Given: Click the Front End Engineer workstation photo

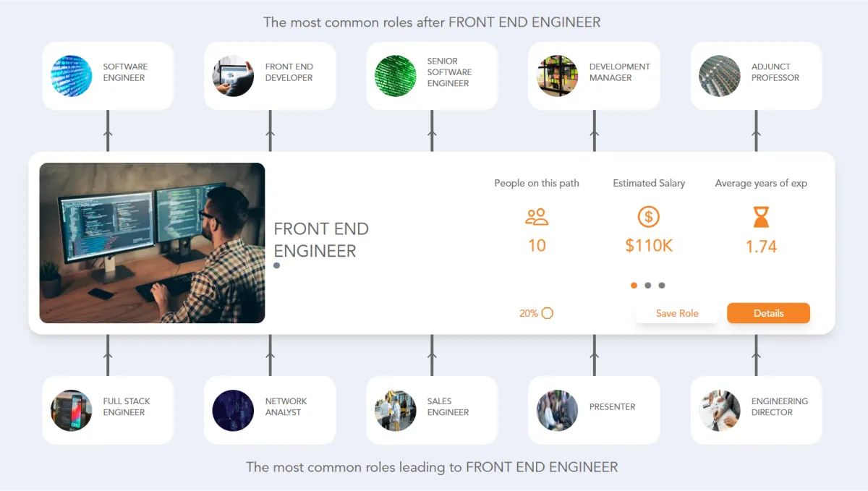Looking at the screenshot, I should (x=152, y=242).
